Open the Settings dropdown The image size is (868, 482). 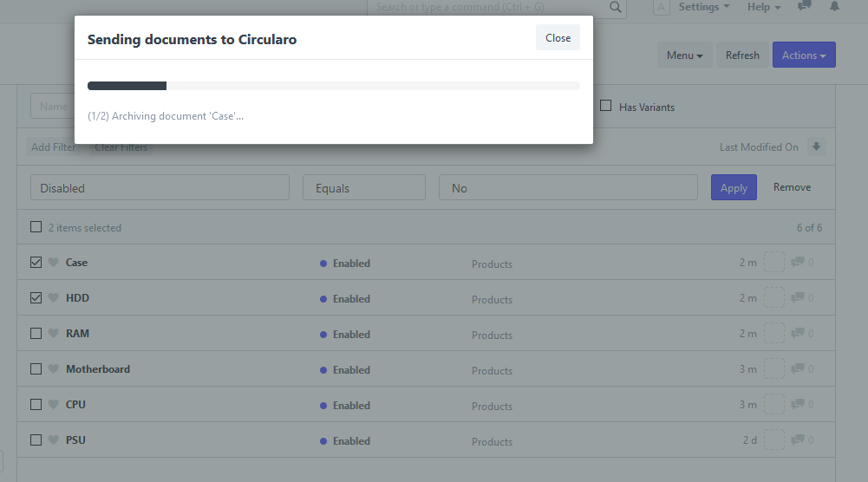pos(704,7)
